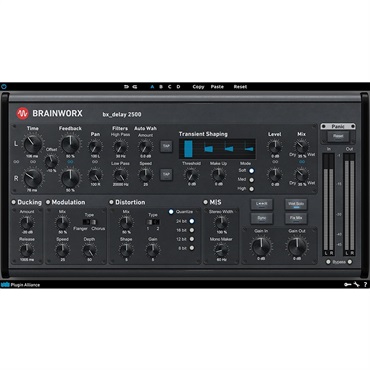The width and height of the screenshot is (370, 370).
Task: Enable the M|S section
Action: point(206,202)
